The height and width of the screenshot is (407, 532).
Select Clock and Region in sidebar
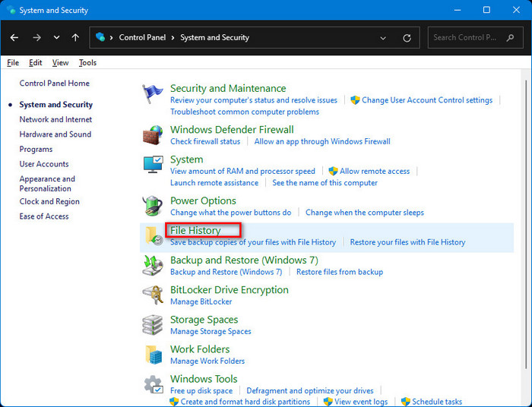pos(49,202)
